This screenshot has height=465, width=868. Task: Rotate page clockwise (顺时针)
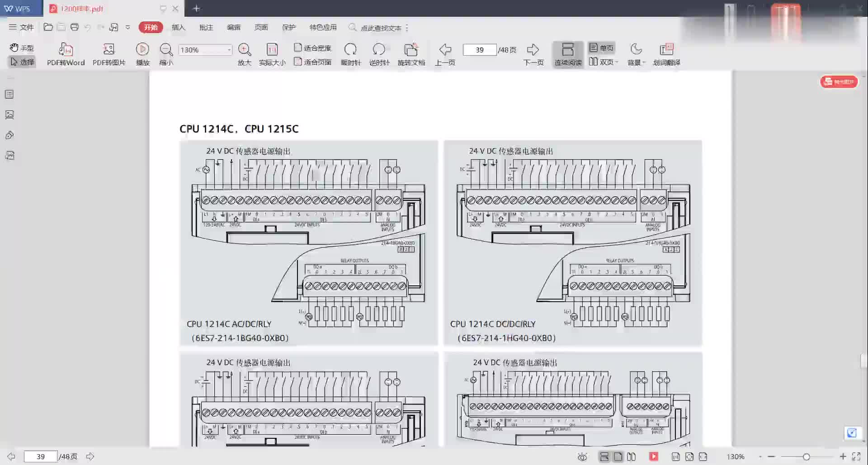pos(350,54)
